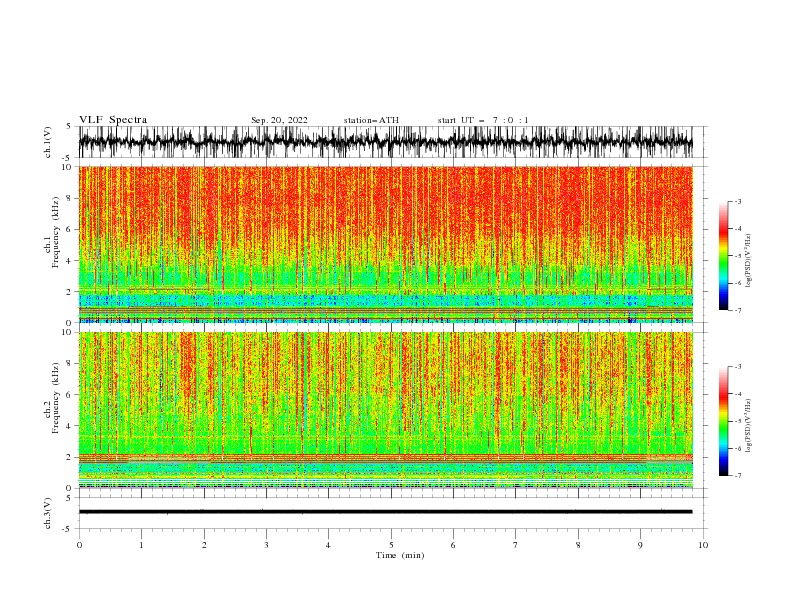Click the '7' minute tick label
Viewport: 792px width, 612px height.
coord(516,545)
